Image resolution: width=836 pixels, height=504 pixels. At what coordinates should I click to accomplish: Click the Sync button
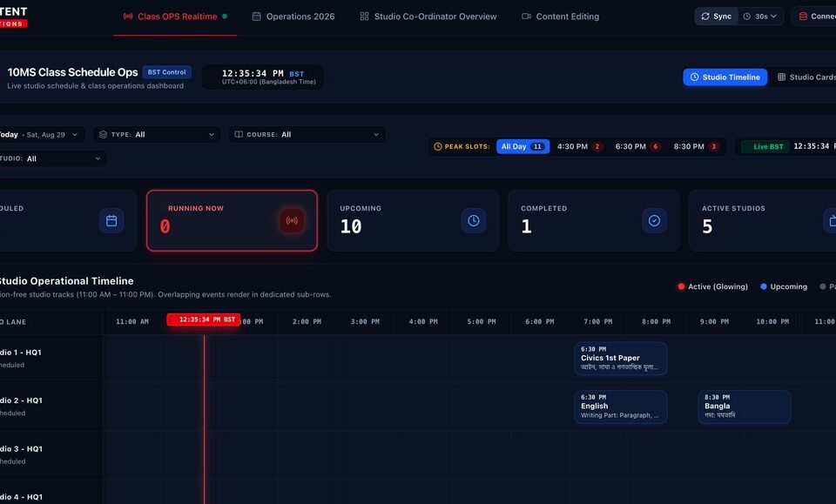[x=716, y=17]
